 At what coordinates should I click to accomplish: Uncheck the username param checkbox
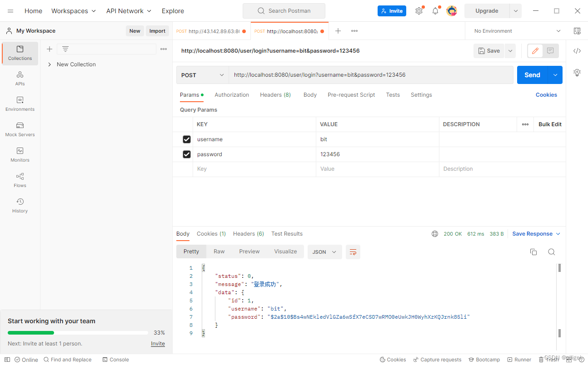(x=187, y=139)
